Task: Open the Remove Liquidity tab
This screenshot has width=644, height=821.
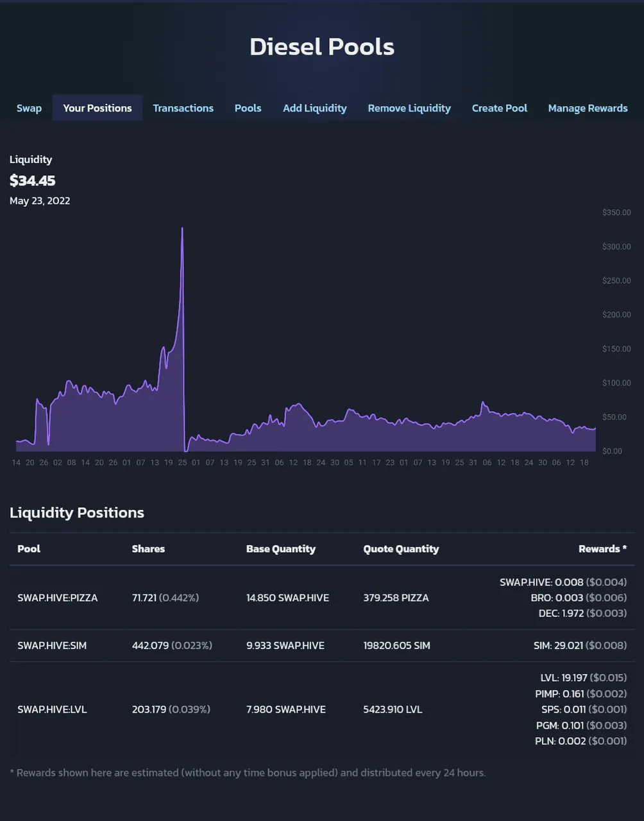Action: tap(409, 108)
